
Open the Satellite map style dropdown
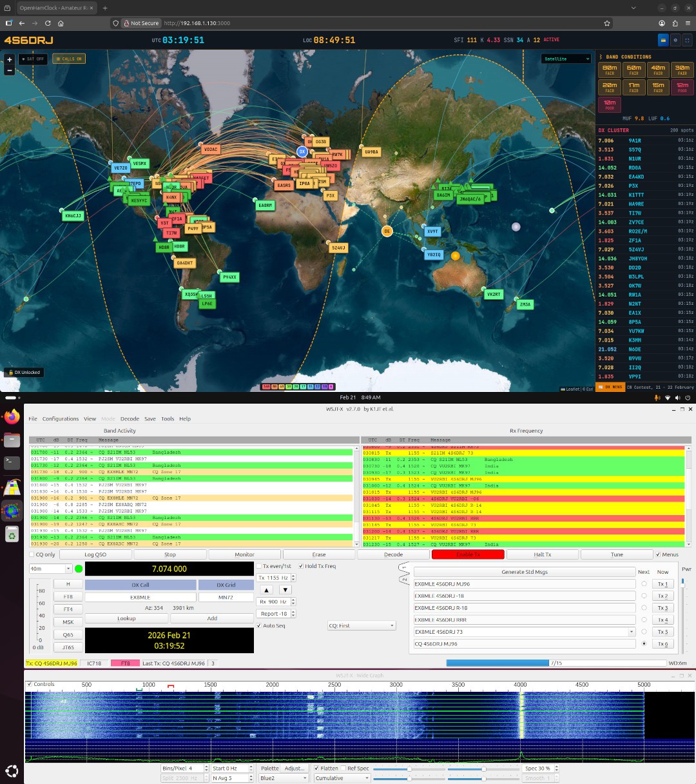coord(566,59)
